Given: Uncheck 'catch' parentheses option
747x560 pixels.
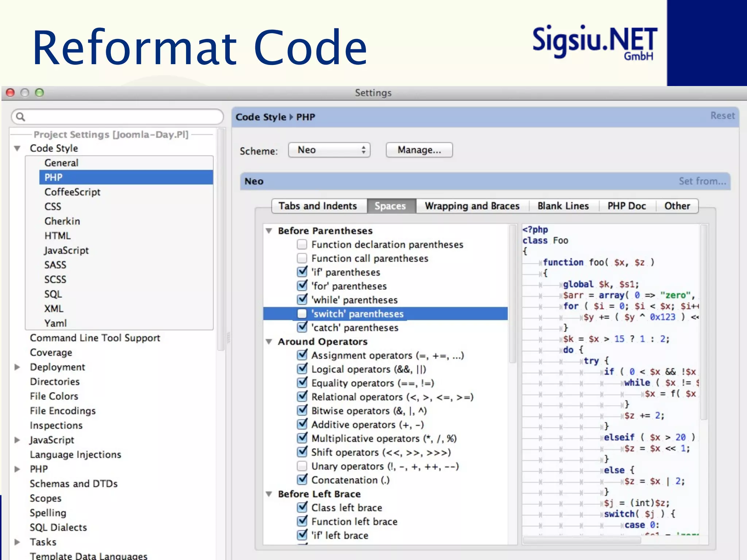Looking at the screenshot, I should (302, 327).
